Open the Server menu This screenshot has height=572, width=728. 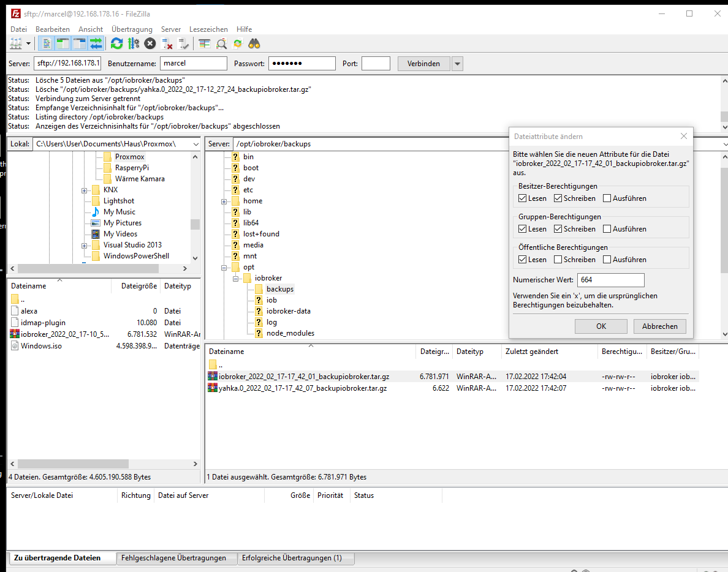171,29
